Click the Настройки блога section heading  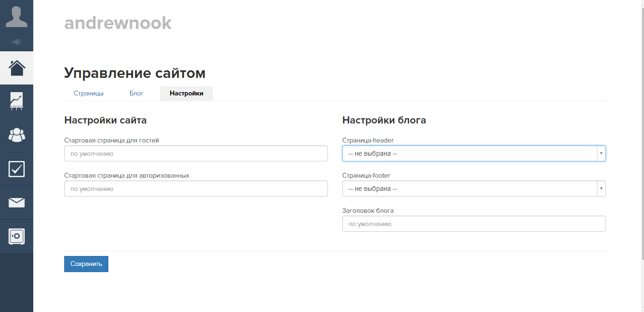coord(384,120)
